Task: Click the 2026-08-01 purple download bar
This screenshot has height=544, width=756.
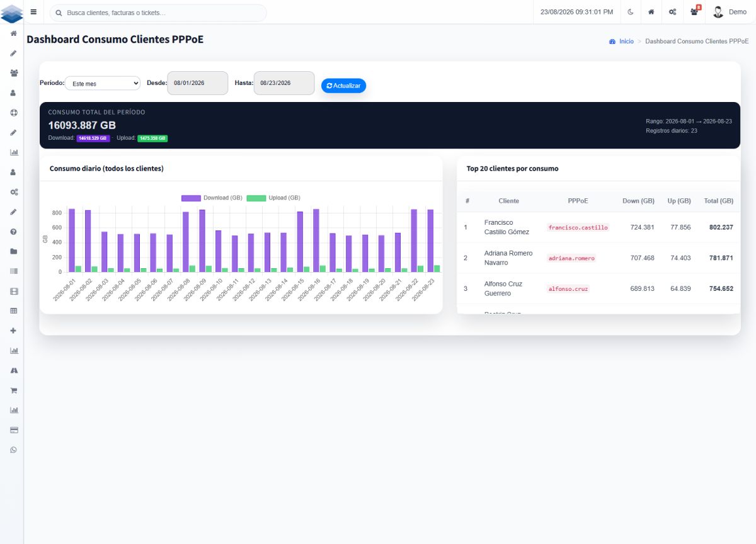Action: pos(72,241)
